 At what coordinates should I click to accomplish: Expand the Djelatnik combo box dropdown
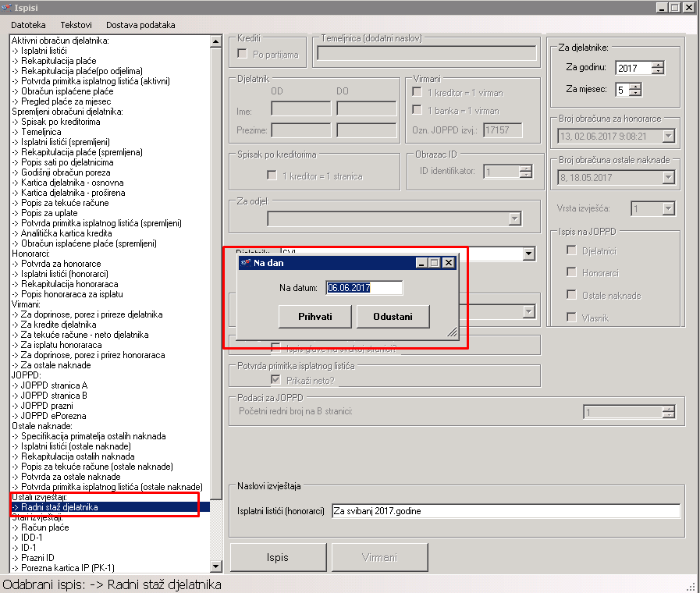[529, 254]
